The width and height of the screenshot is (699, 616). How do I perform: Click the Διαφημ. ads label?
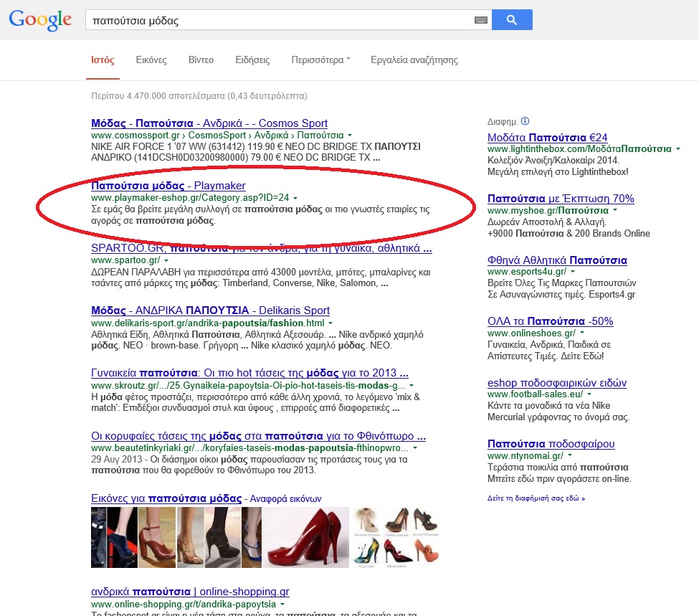click(x=503, y=122)
